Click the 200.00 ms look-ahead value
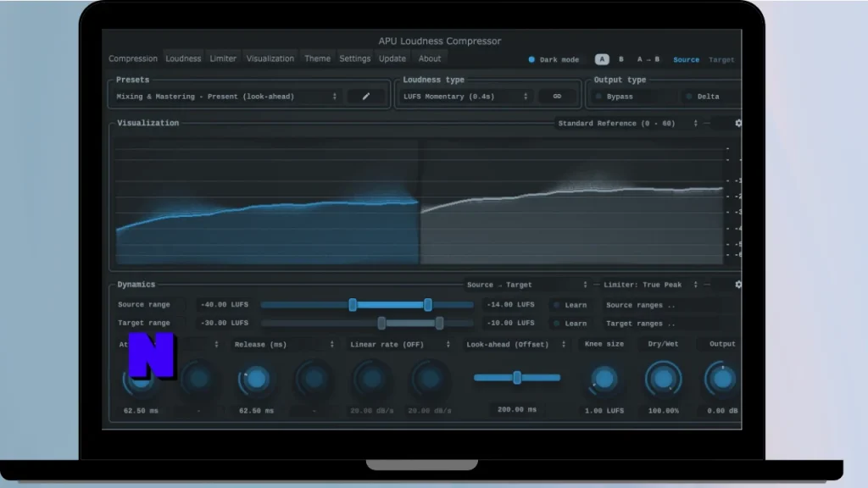The height and width of the screenshot is (488, 868). pos(517,409)
